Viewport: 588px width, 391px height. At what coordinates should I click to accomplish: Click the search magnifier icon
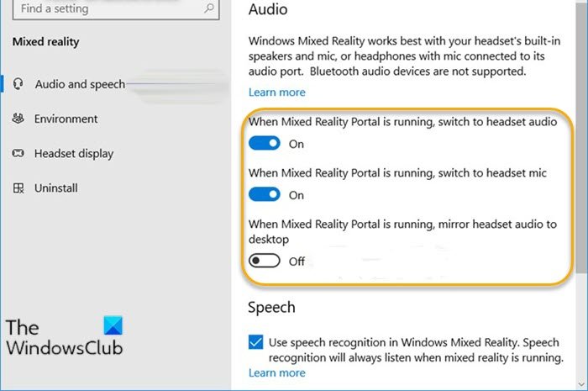click(x=209, y=8)
